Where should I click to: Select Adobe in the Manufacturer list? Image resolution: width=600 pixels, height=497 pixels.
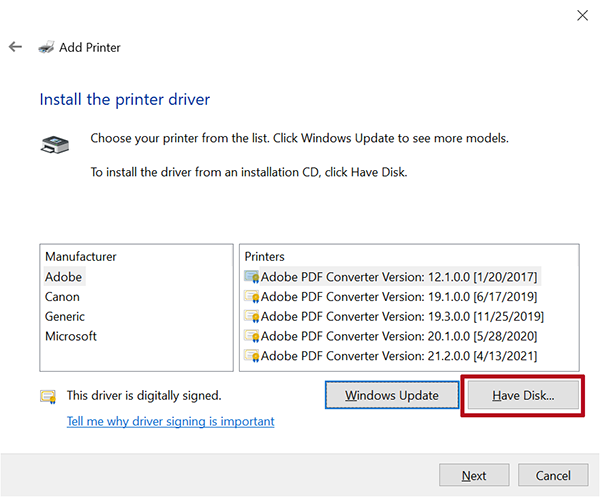click(x=64, y=277)
